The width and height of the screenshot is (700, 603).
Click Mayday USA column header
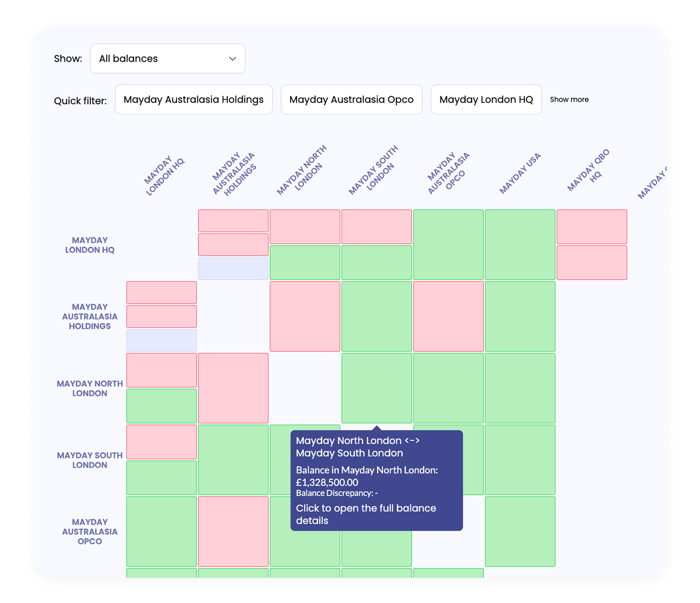click(520, 173)
